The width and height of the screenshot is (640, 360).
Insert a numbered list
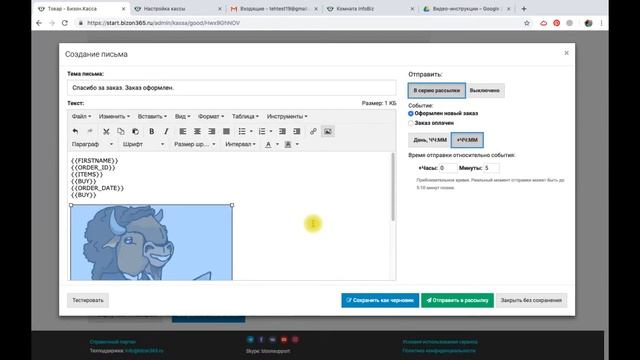[x=262, y=131]
